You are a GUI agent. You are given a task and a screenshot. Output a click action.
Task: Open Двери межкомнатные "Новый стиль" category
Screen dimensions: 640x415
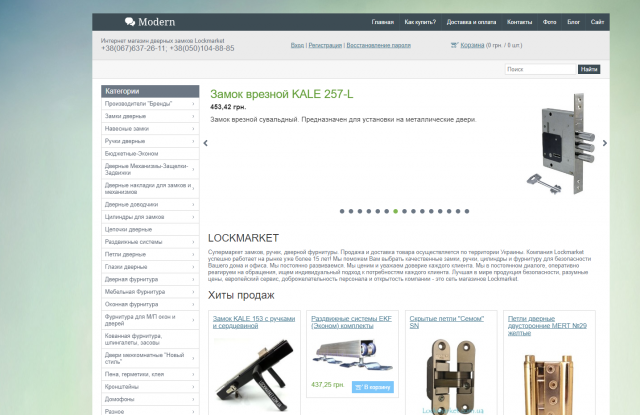[150, 358]
